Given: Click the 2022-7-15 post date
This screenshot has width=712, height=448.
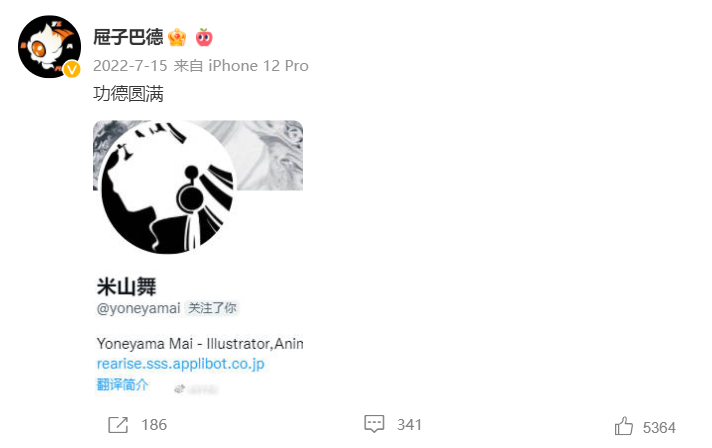Looking at the screenshot, I should point(130,66).
